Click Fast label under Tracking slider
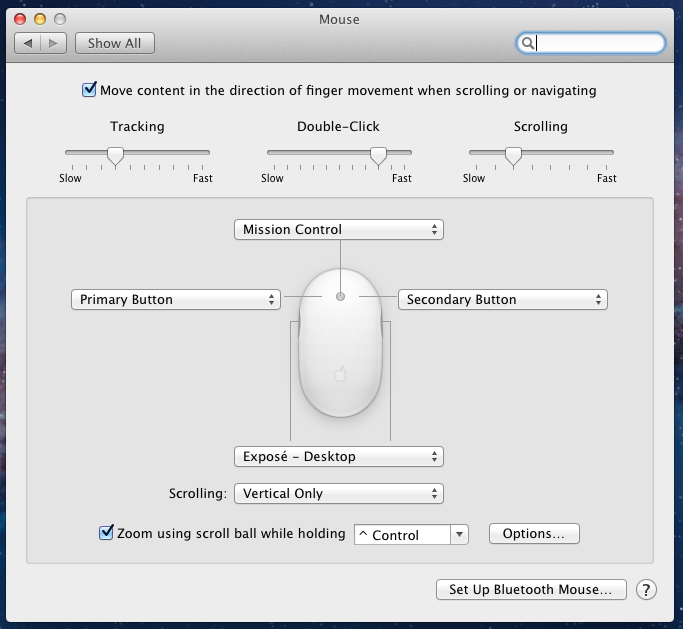The image size is (683, 629). (203, 178)
